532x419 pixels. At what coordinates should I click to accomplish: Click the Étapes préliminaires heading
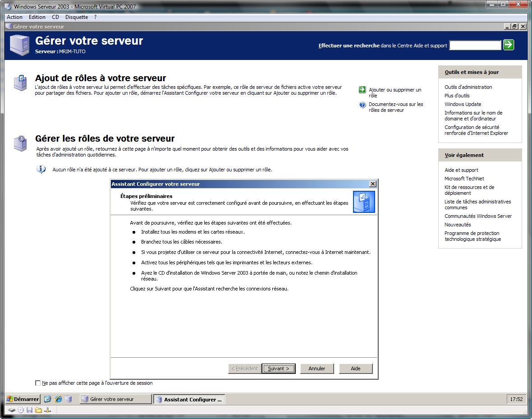(146, 196)
